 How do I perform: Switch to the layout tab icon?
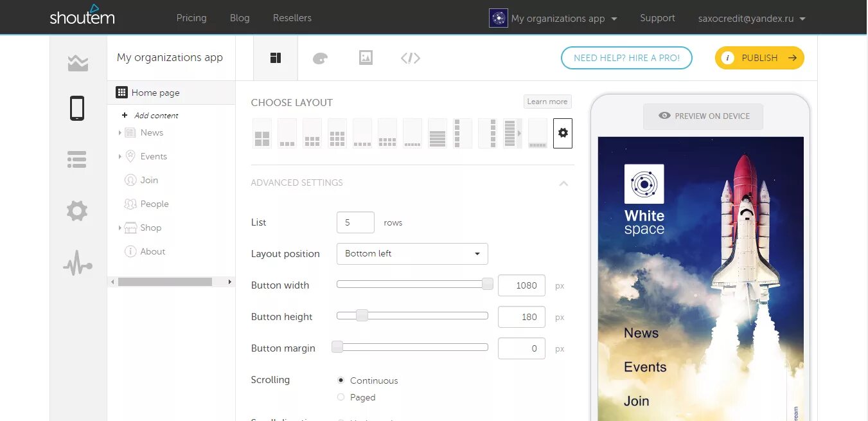click(x=276, y=58)
